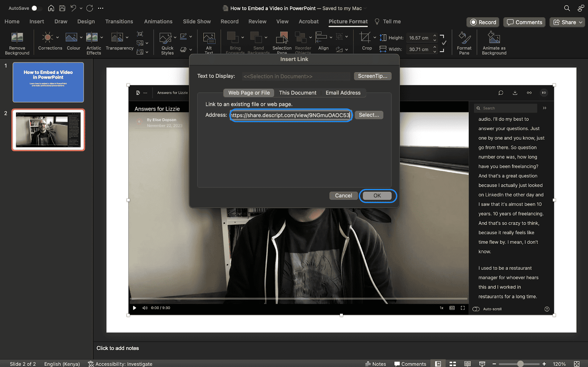The image size is (588, 367).
Task: Expand the Align dropdown arrow
Action: tap(331, 37)
